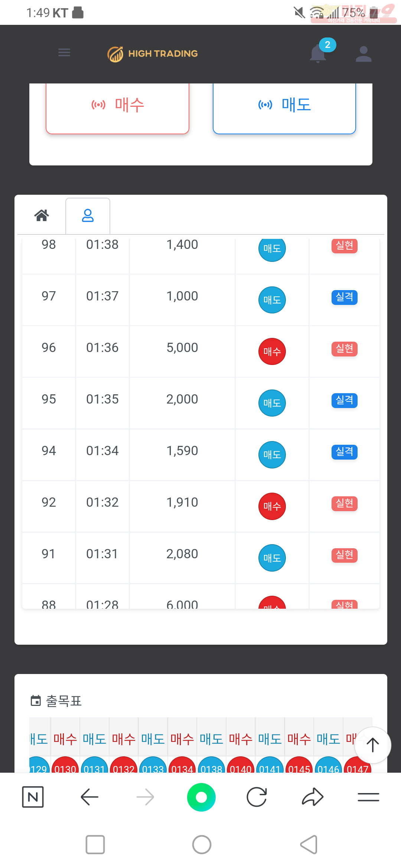Open the browser menu with two lines
Image resolution: width=401 pixels, height=868 pixels.
click(x=368, y=797)
